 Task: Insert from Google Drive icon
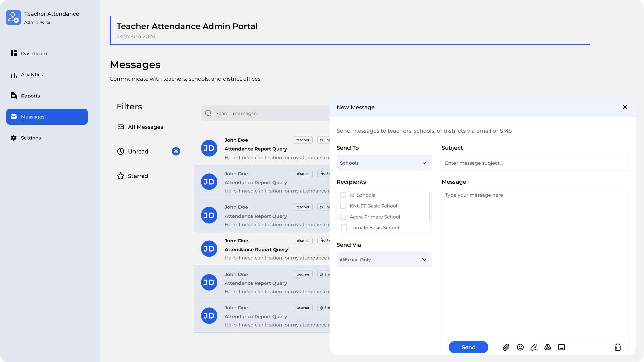click(x=548, y=347)
